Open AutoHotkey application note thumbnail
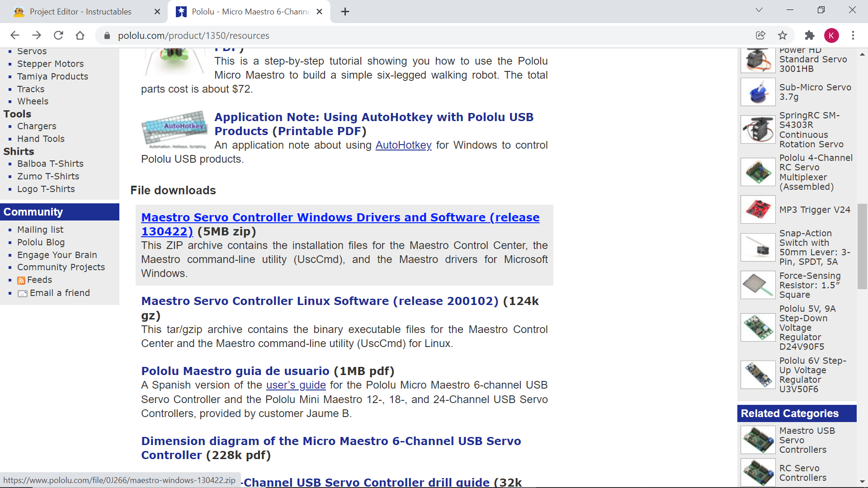Screen dimensions: 868x488 point(175,129)
